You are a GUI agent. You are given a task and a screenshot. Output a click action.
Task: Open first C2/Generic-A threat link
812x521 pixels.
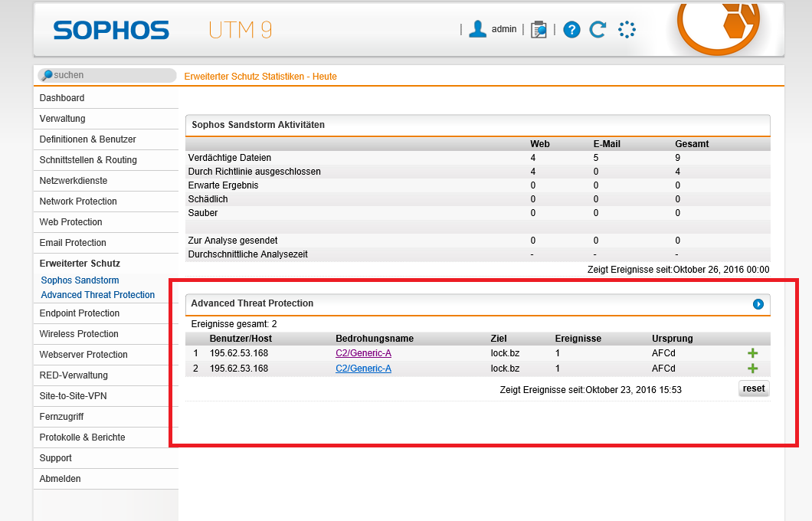coord(363,353)
